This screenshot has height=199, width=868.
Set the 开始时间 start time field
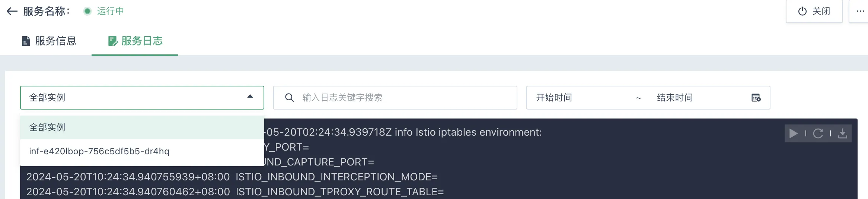point(581,98)
